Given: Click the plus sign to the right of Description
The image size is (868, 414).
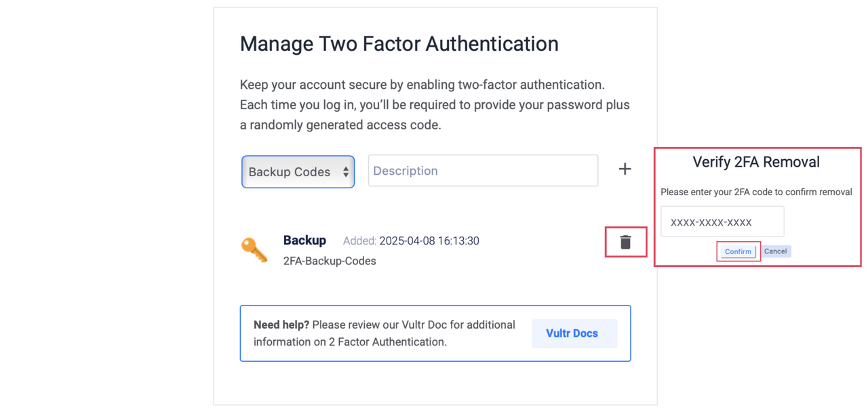Looking at the screenshot, I should click(625, 169).
